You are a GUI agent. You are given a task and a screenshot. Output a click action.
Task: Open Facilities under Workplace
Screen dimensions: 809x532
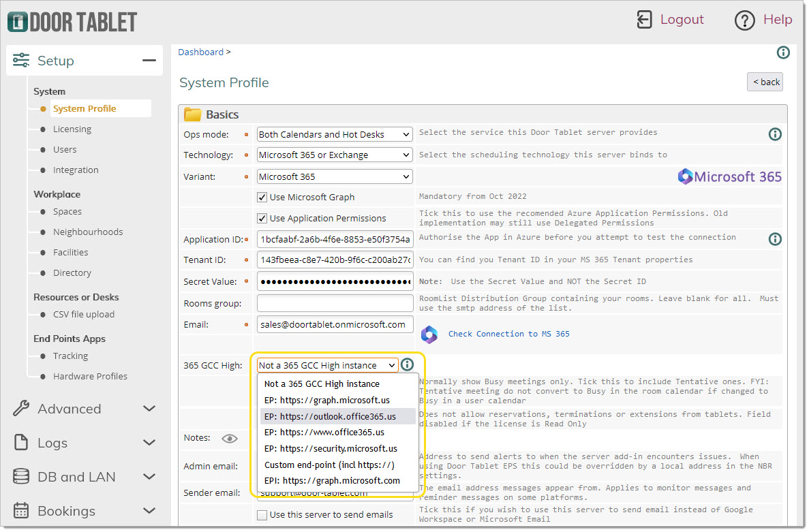point(70,252)
